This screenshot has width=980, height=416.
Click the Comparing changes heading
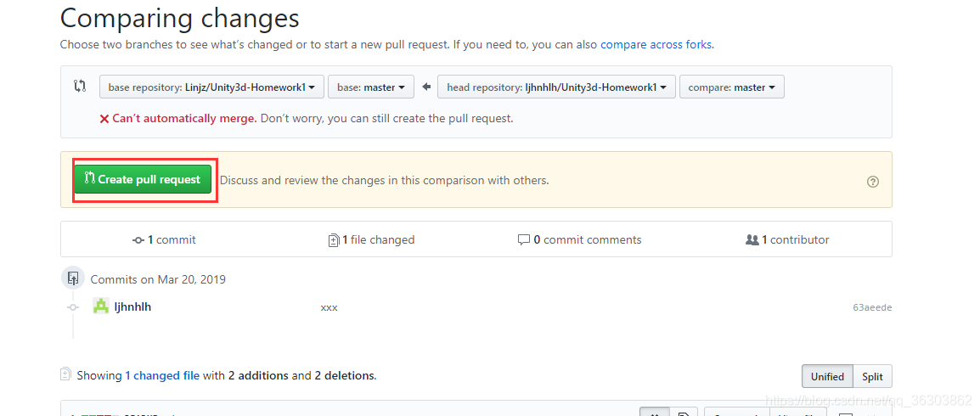(x=179, y=18)
